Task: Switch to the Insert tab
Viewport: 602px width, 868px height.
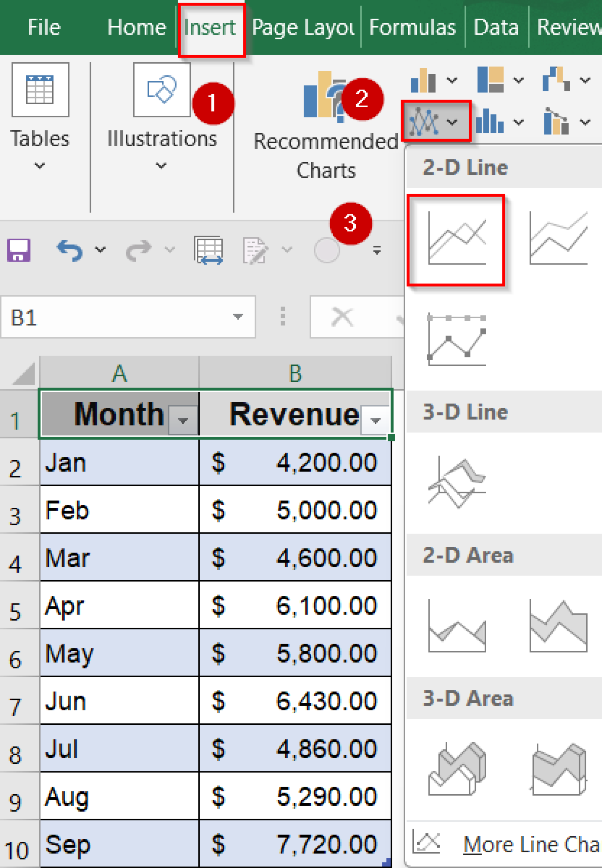Action: [210, 28]
